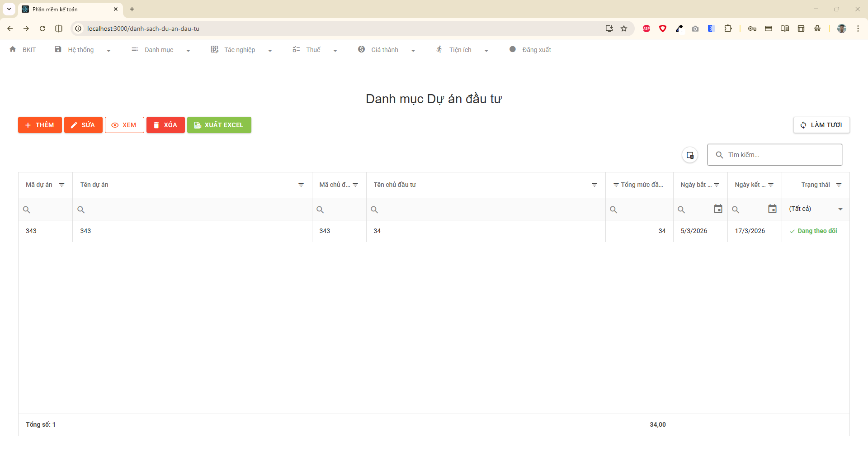Open filter icon on Mã dự án column

click(x=62, y=185)
